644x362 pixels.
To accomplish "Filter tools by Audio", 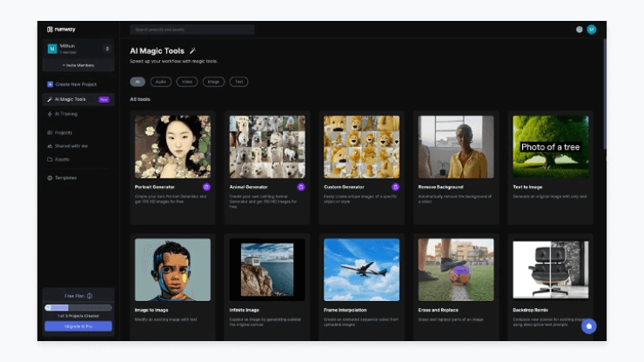I will coord(160,82).
